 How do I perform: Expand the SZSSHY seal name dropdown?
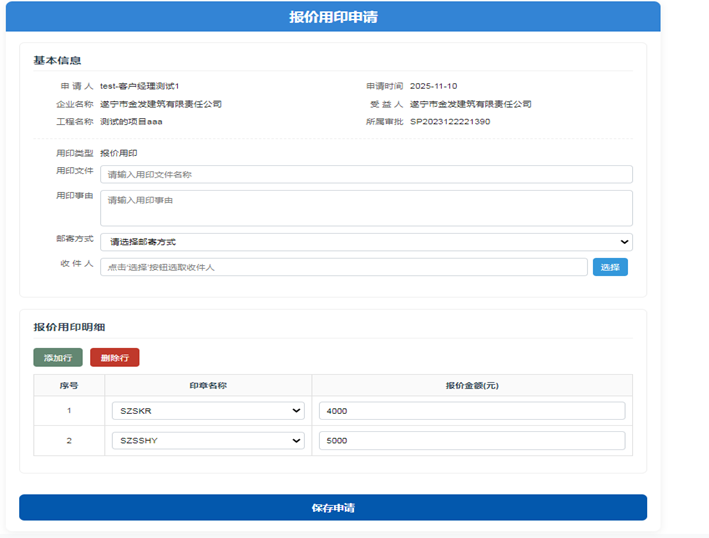[x=208, y=441]
